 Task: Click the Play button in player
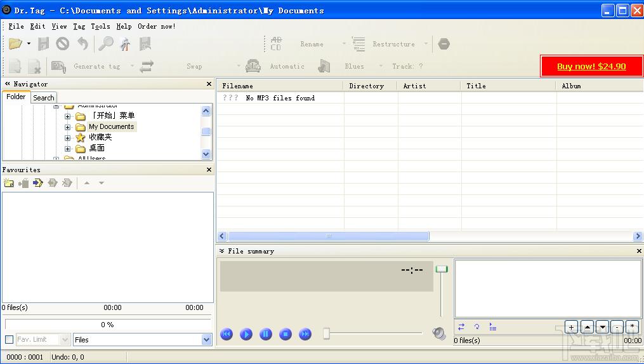[246, 334]
